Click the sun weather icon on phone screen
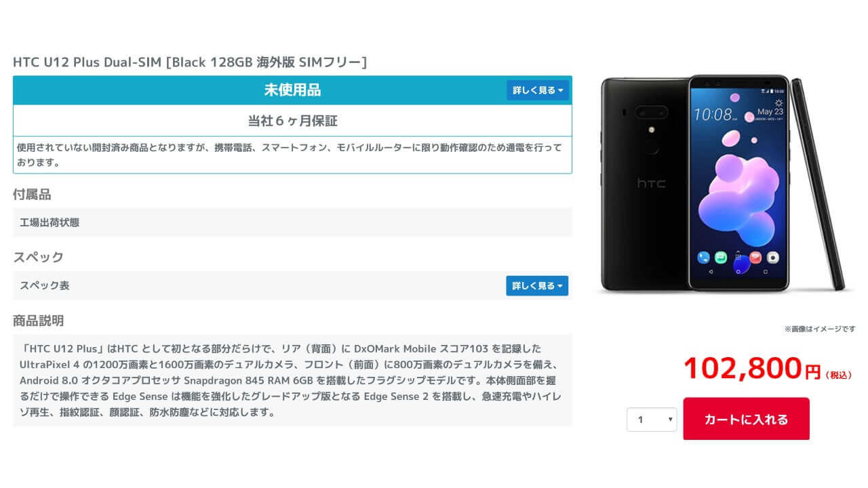The width and height of the screenshot is (868, 488). 778,102
